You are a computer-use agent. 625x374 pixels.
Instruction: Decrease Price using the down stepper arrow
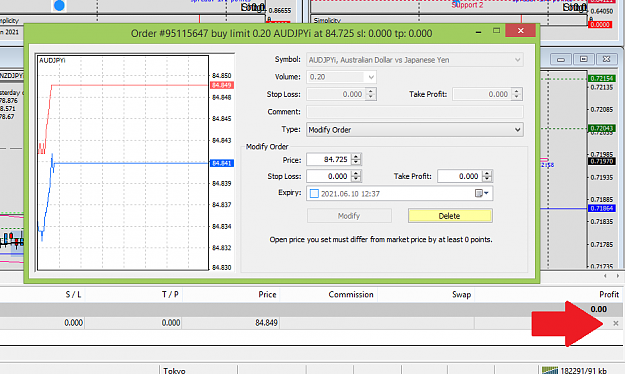coord(356,163)
